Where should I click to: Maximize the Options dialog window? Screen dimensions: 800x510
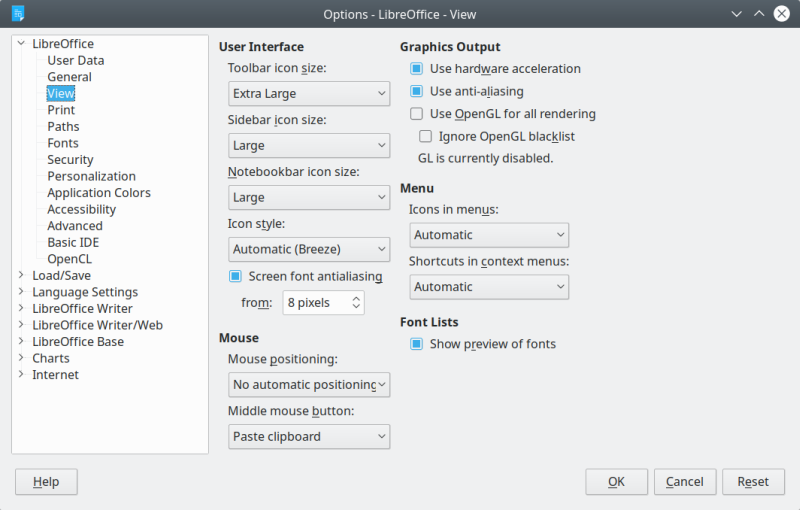[x=759, y=14]
